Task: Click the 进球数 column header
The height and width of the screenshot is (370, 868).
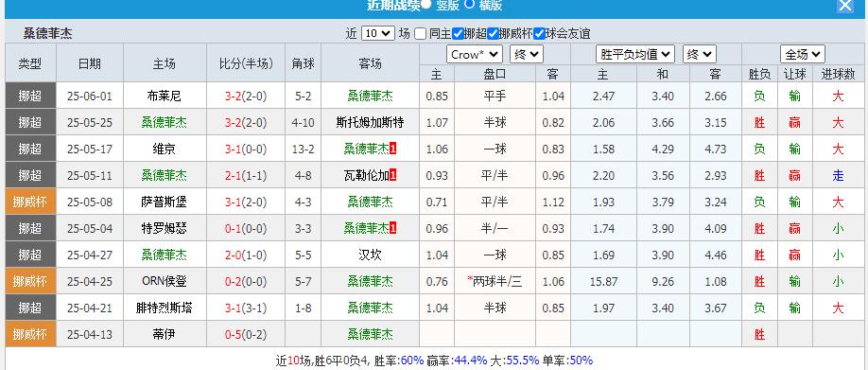Action: [838, 74]
